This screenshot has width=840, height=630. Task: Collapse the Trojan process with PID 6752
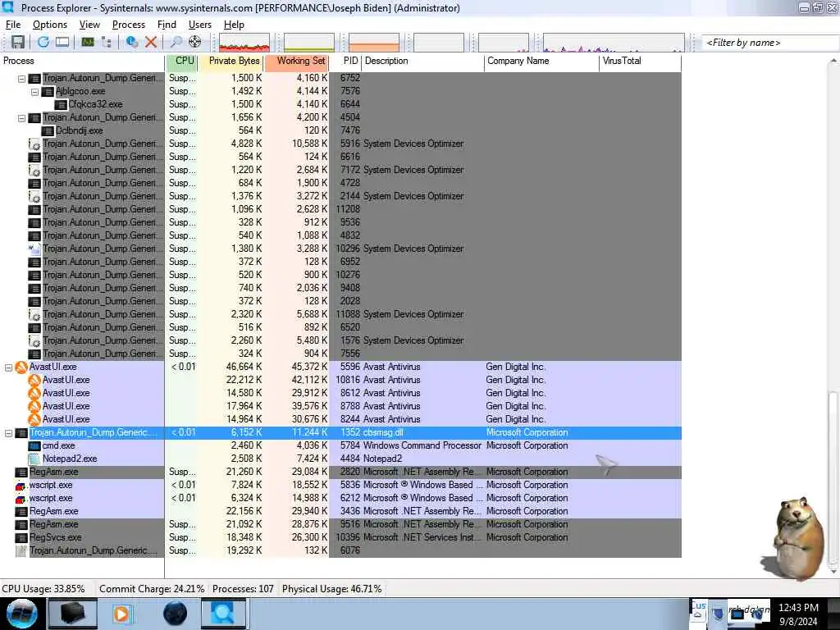(21, 79)
